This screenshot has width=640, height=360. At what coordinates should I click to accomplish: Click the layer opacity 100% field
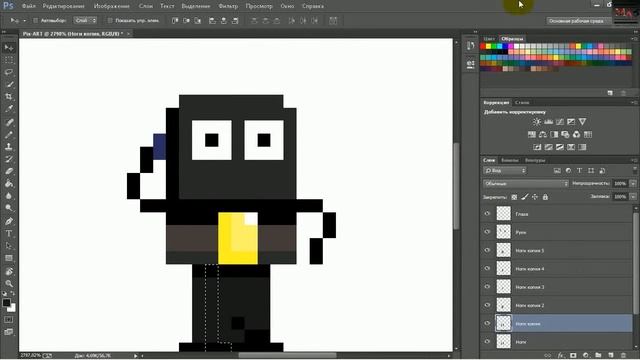[620, 184]
